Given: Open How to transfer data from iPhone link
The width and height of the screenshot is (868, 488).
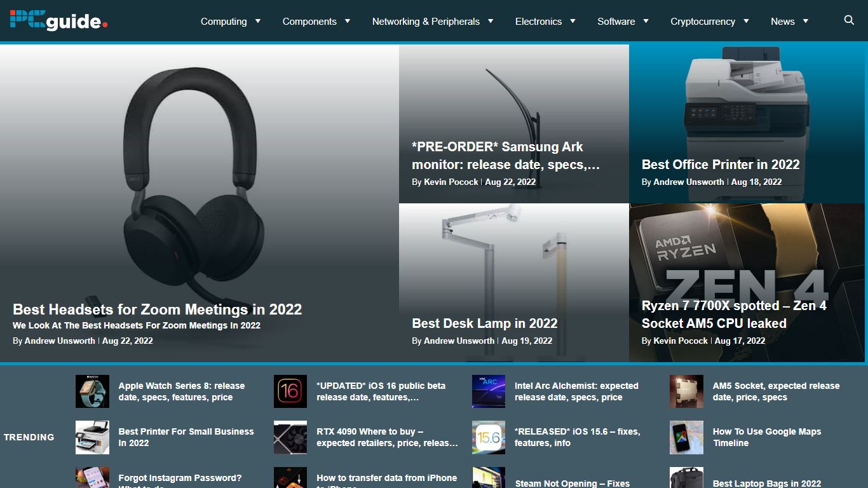Looking at the screenshot, I should (x=387, y=480).
